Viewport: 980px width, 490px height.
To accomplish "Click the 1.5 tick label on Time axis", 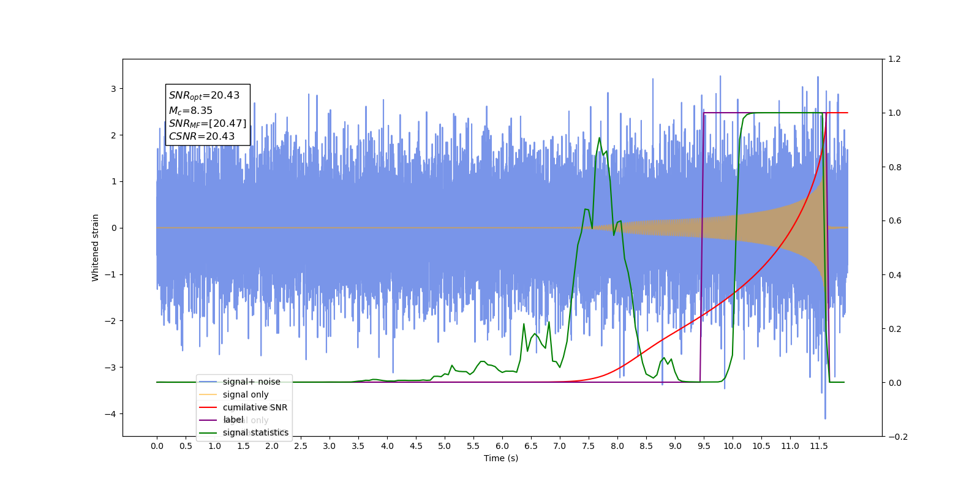I will click(243, 446).
